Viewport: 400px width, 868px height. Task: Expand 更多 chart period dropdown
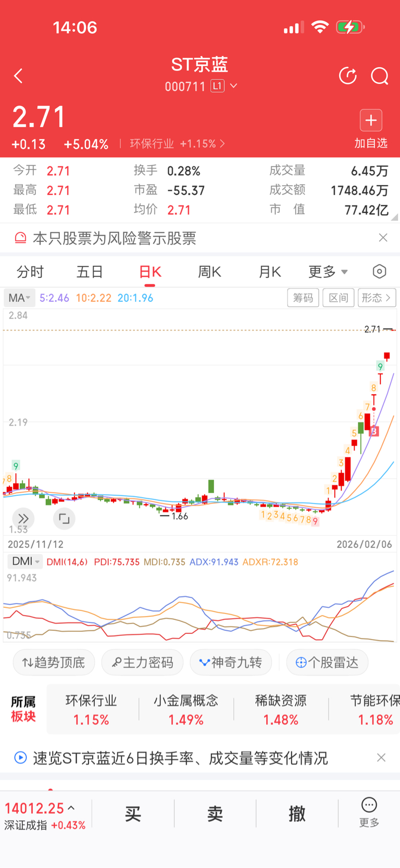click(x=328, y=272)
